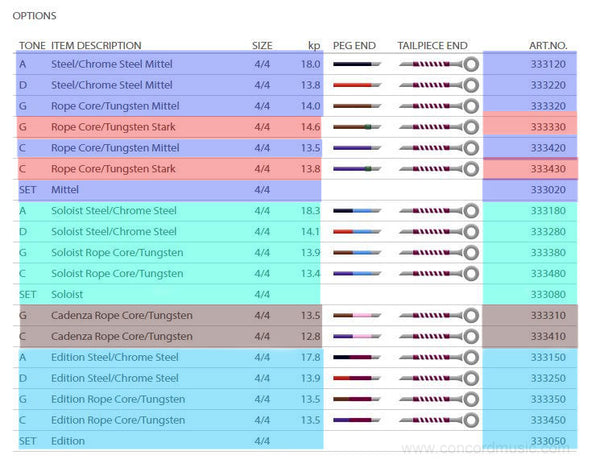This screenshot has width=600, height=476.
Task: Click the tailpiece end icon for article 333450
Action: coord(439,420)
